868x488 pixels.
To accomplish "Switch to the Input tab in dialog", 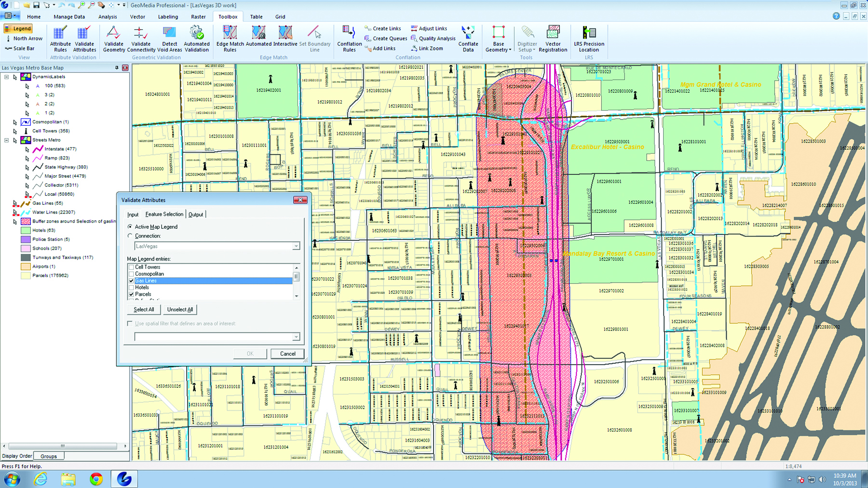I will pos(133,214).
